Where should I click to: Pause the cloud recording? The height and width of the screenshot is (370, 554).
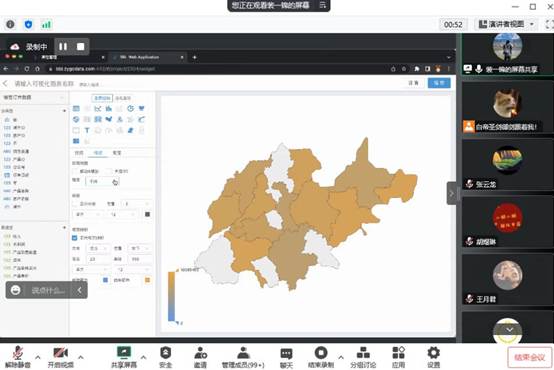click(63, 47)
